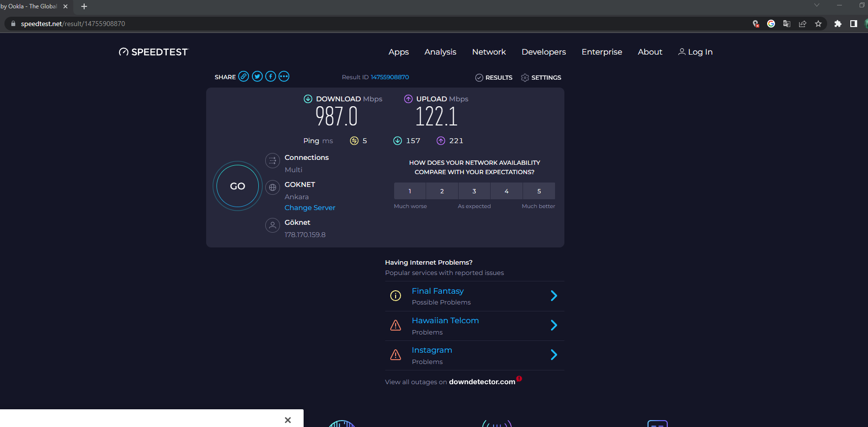Image resolution: width=868 pixels, height=427 pixels.
Task: Expand Instagram problems arrow
Action: 554,355
